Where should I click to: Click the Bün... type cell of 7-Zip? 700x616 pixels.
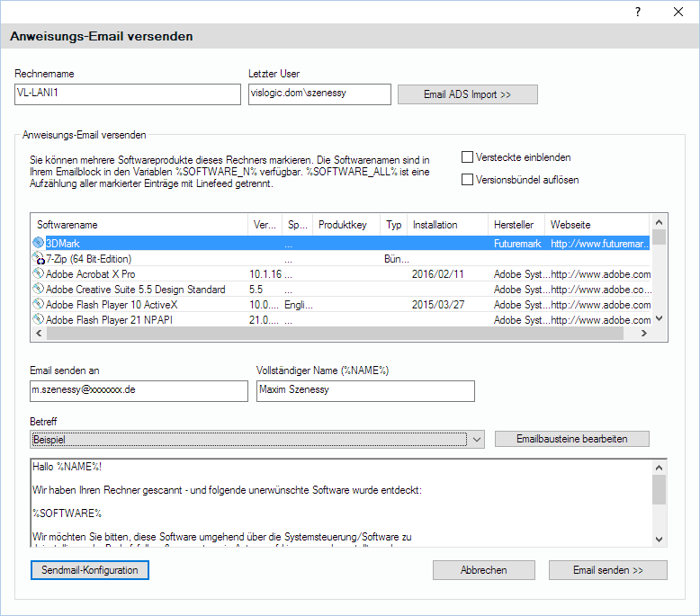click(397, 259)
